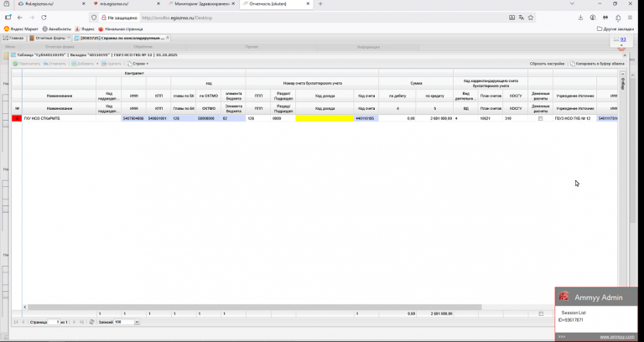This screenshot has height=342, width=644.
Task: Click the Код счета cell 440110195
Action: (x=366, y=118)
